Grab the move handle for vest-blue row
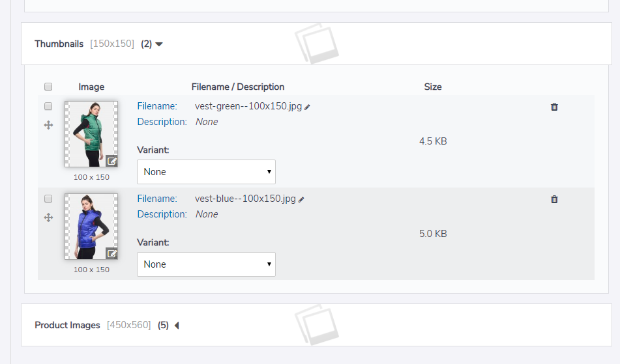 pos(48,217)
